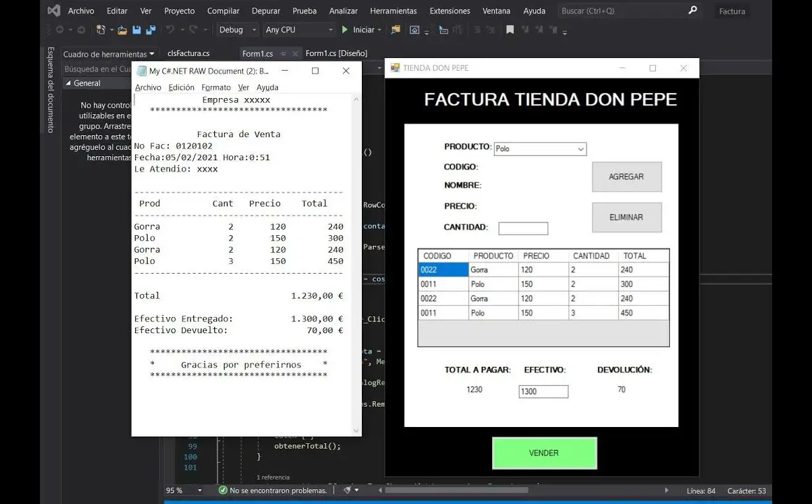Viewport: 812px width, 504px height.
Task: Click the CANTIDAD input field
Action: click(x=523, y=228)
